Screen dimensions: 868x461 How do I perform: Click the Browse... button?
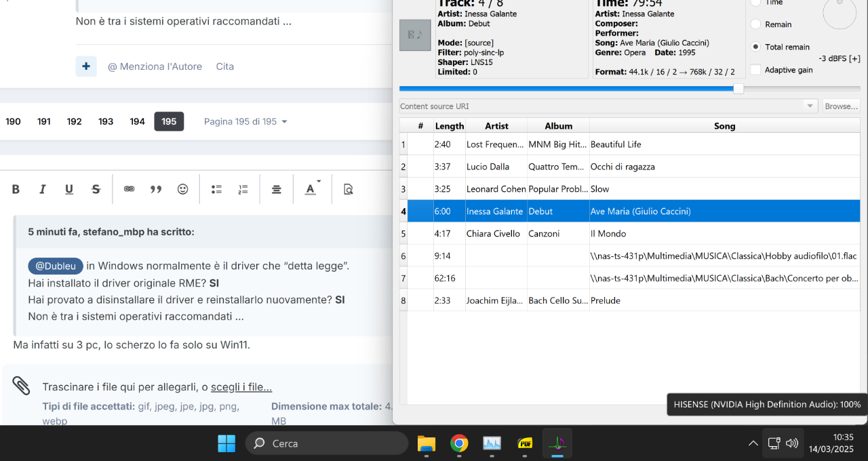coord(842,106)
